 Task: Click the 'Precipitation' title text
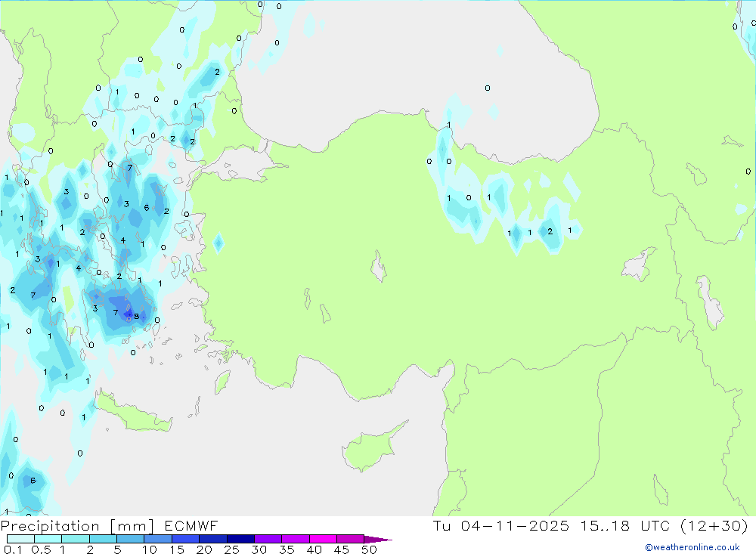click(50, 526)
